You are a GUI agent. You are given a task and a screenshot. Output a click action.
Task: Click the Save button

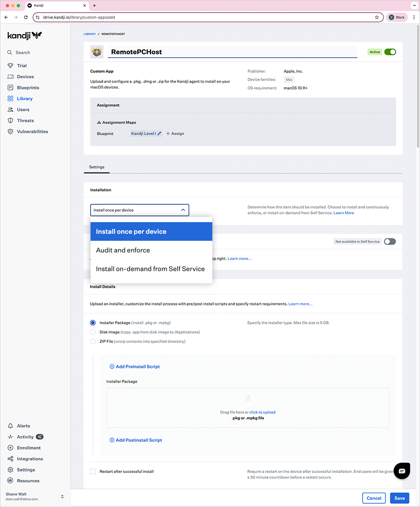pos(399,498)
